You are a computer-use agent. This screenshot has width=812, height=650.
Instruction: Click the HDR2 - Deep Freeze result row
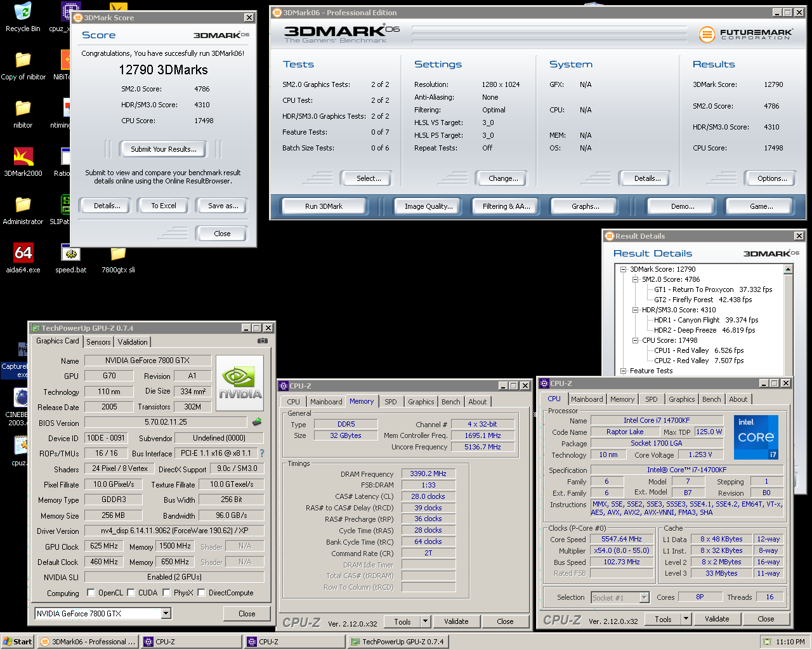tap(705, 330)
